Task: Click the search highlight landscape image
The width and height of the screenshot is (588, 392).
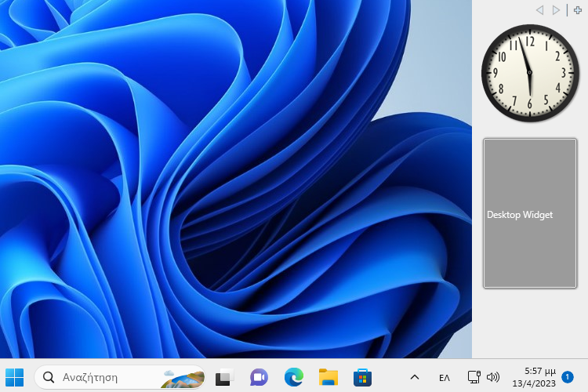Action: click(x=183, y=378)
